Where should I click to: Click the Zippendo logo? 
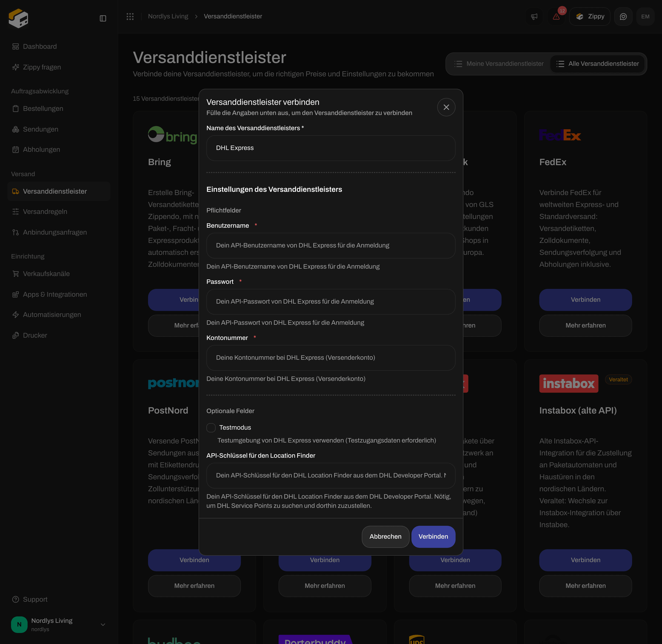tap(18, 18)
